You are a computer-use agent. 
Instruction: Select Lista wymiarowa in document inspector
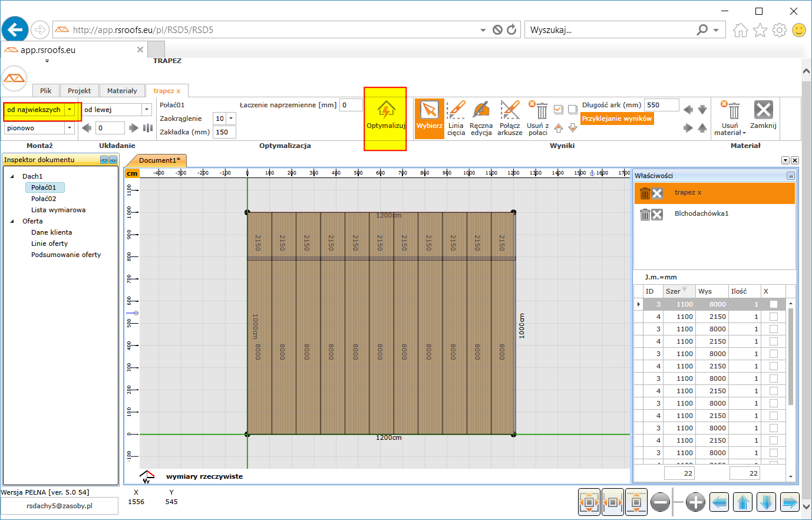(x=58, y=210)
